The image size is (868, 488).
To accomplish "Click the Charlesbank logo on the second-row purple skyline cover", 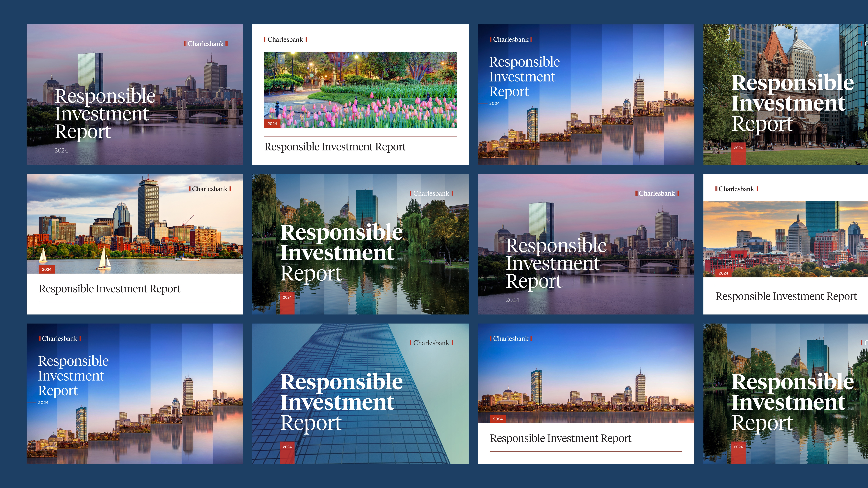I will pyautogui.click(x=657, y=193).
